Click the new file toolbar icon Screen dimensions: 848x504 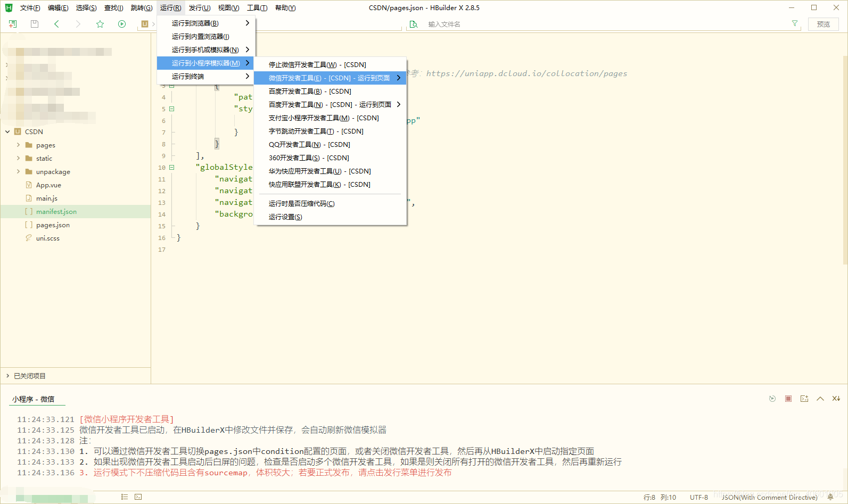(12, 24)
